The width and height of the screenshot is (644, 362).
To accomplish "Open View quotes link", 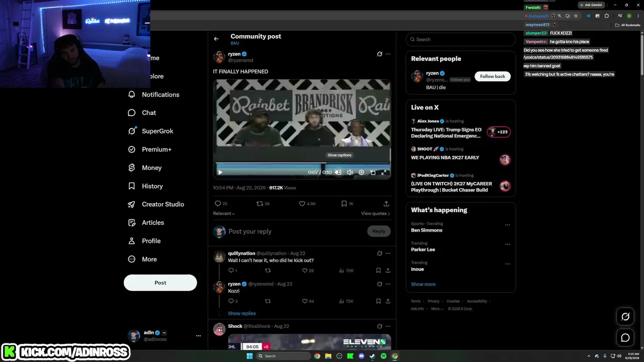I will tap(375, 214).
